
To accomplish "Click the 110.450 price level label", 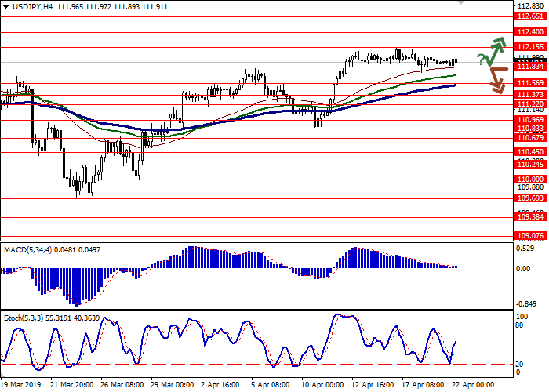I will pos(529,152).
